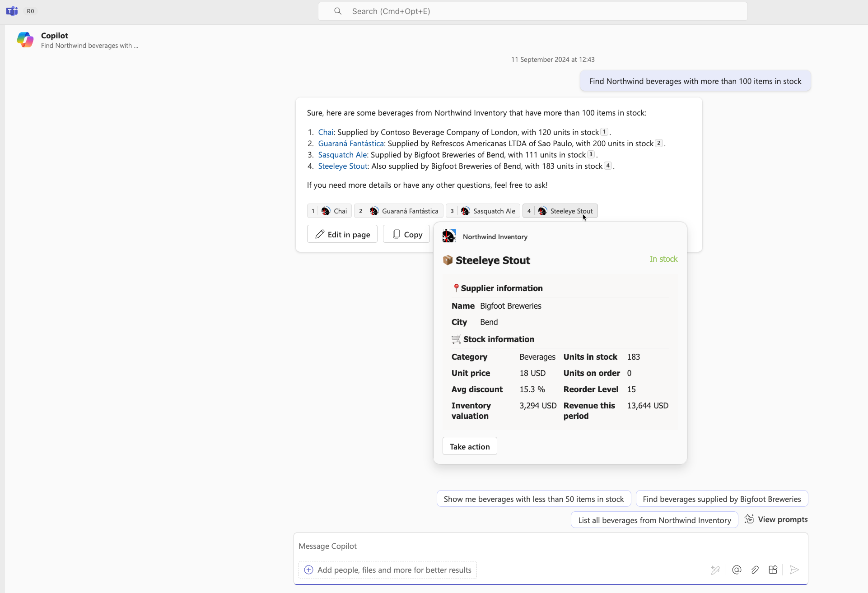
Task: Click the Copilot avatar icon
Action: point(25,40)
